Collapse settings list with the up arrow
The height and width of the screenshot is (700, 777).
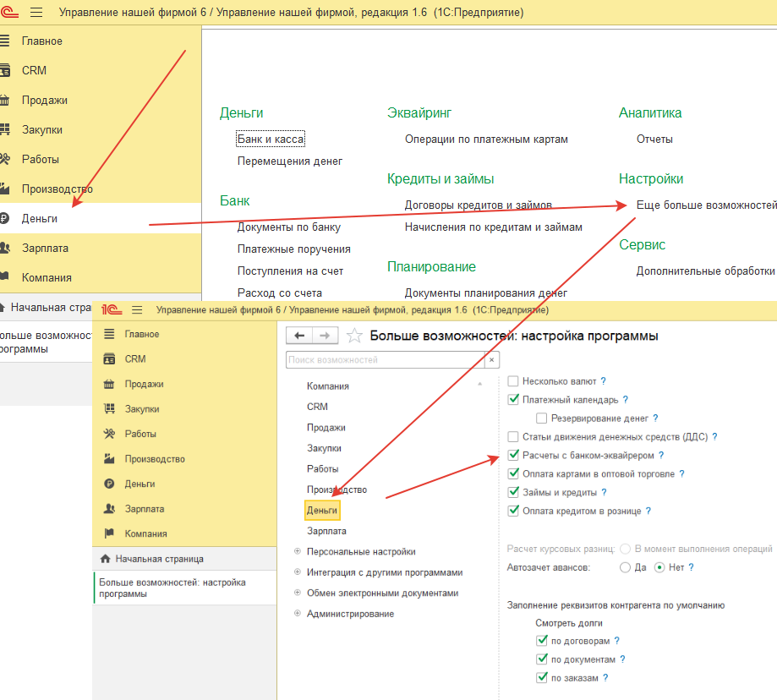tap(479, 384)
